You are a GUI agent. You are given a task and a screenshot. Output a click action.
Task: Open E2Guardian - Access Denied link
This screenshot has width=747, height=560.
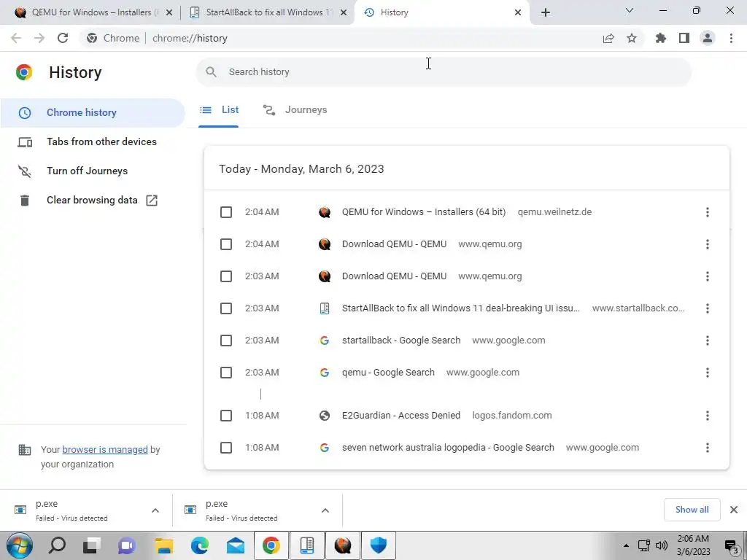pos(401,416)
